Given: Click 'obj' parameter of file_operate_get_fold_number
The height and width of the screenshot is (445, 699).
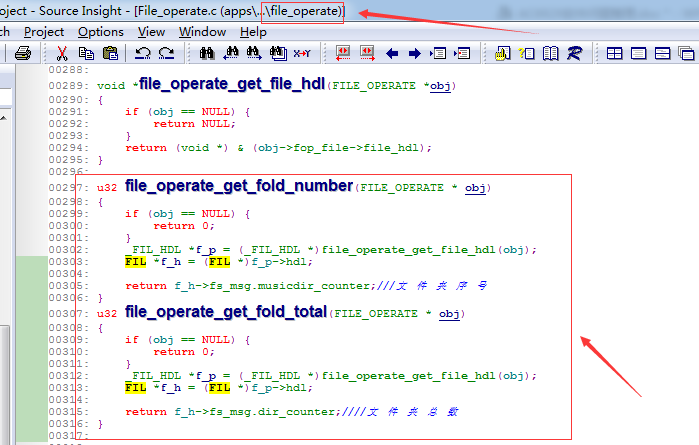Looking at the screenshot, I should [x=475, y=188].
